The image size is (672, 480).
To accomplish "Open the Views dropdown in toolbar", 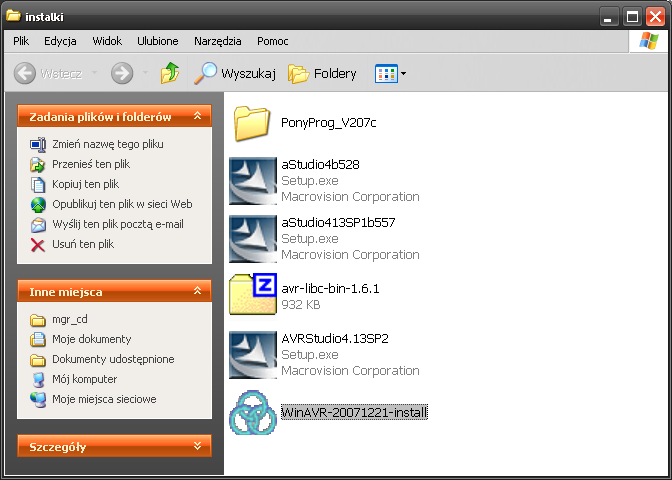I will pos(390,73).
